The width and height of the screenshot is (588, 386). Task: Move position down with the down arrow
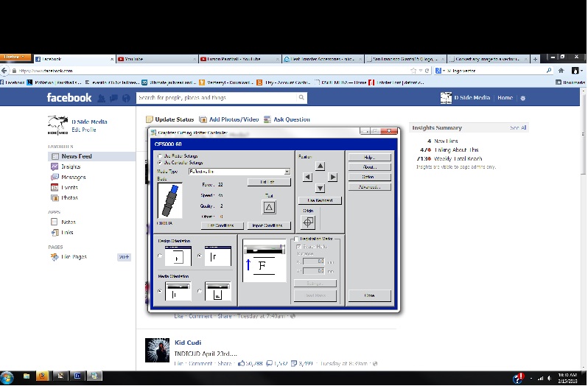[320, 188]
